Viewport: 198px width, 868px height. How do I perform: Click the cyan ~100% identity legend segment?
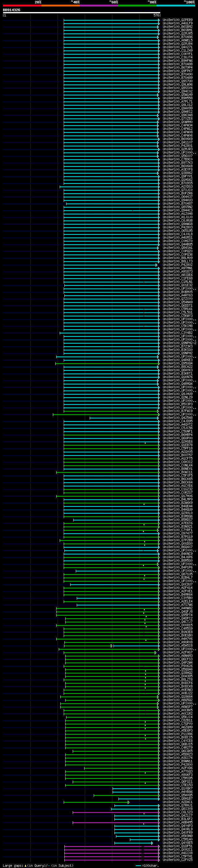pyautogui.click(x=175, y=6)
